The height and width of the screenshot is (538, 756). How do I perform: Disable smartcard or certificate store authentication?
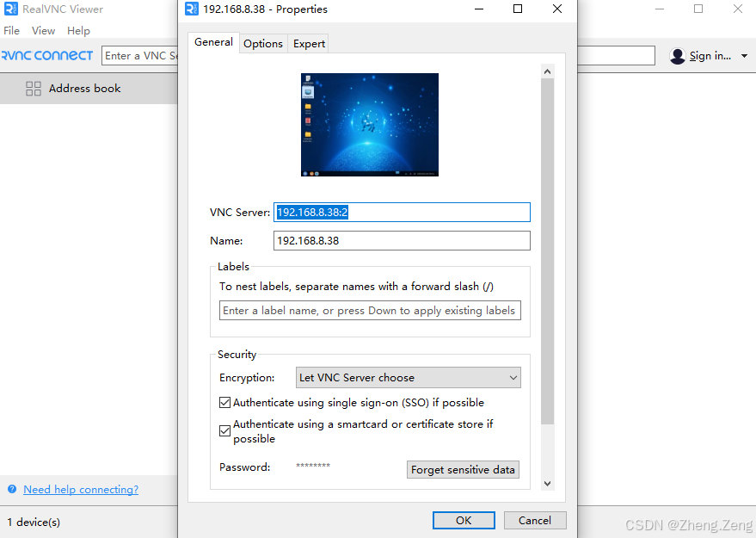tap(224, 430)
